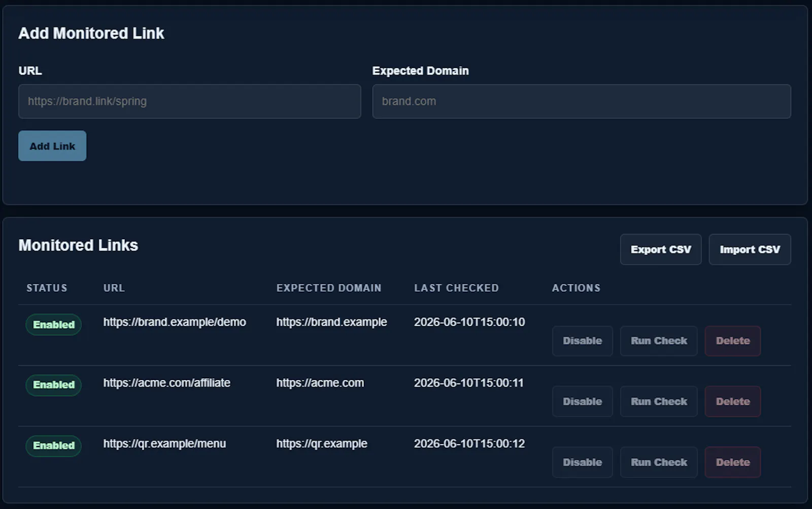This screenshot has height=509, width=812.
Task: Click the URL label above input
Action: 30,71
